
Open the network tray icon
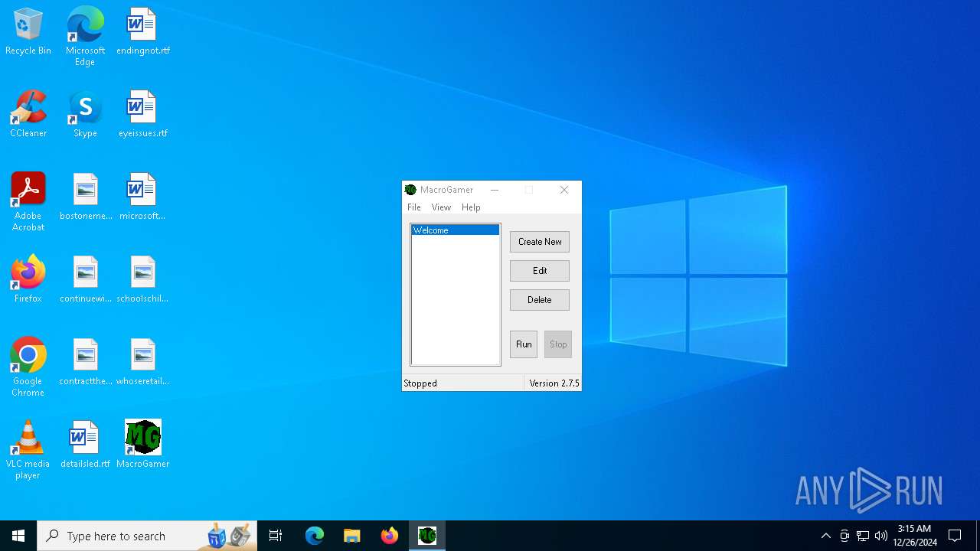863,536
